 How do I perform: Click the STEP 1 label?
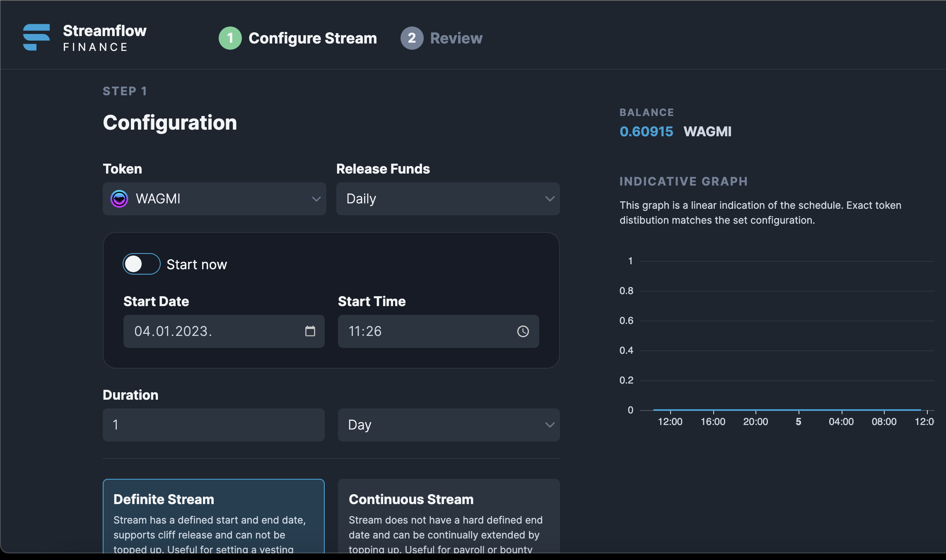(x=125, y=91)
